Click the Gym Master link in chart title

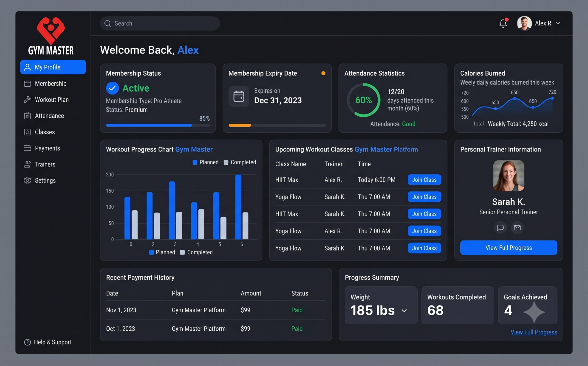[194, 149]
